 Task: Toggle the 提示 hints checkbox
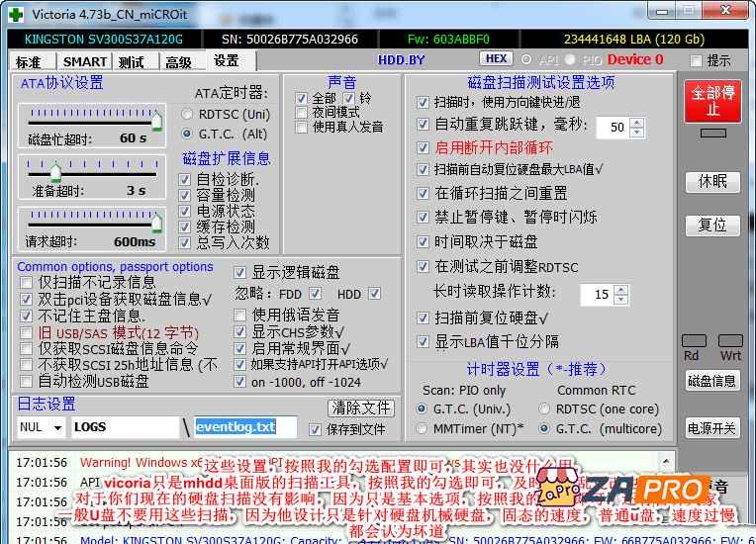point(696,60)
